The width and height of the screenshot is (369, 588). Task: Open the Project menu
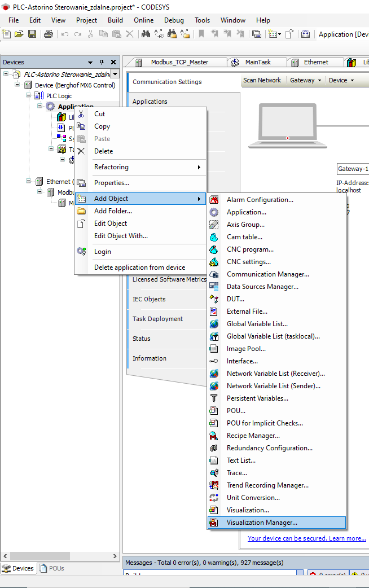pos(86,20)
